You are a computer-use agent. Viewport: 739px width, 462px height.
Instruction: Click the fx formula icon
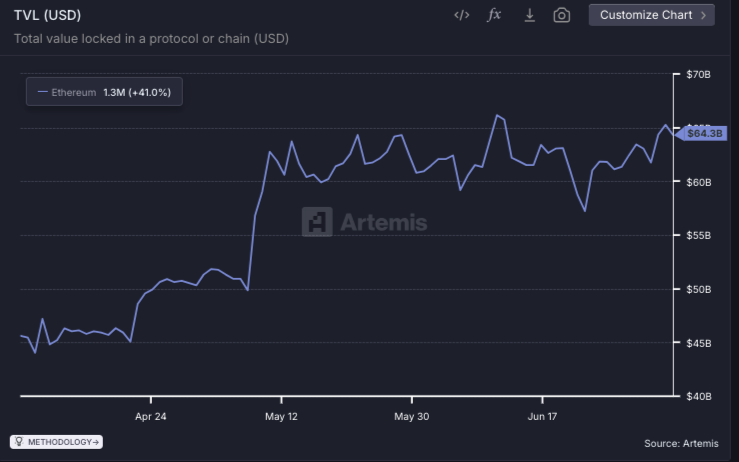(x=494, y=15)
